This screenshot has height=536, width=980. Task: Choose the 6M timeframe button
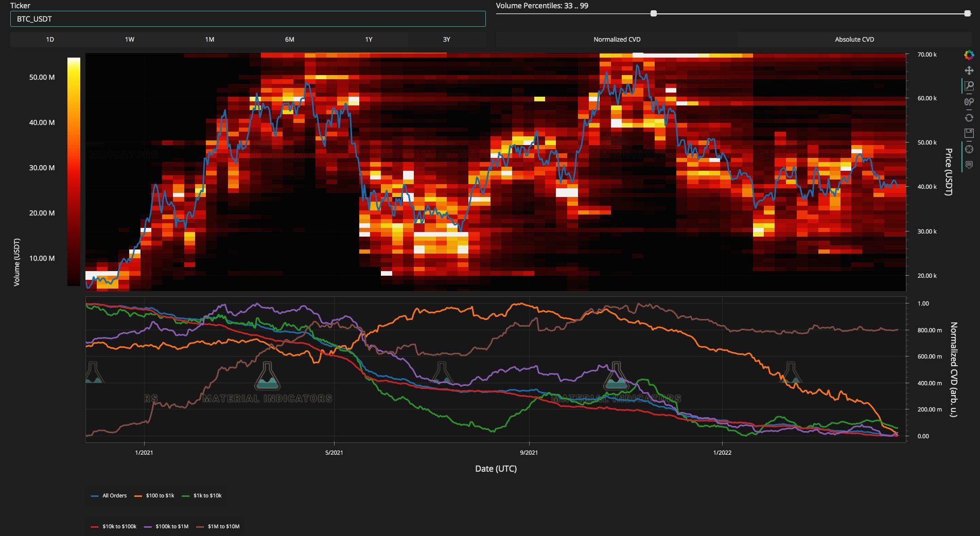point(290,40)
